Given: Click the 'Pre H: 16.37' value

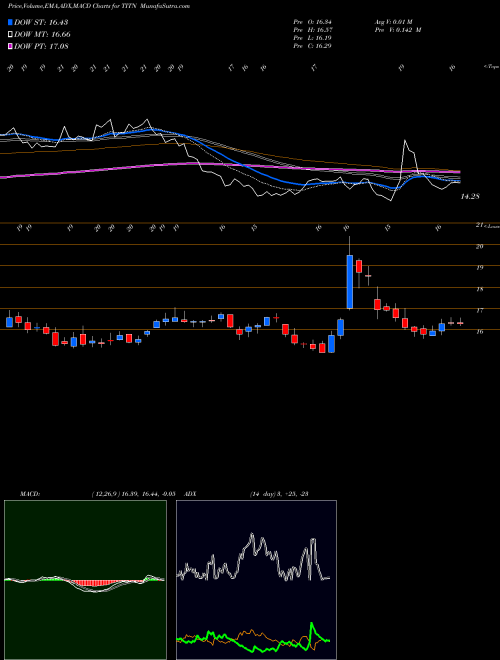Looking at the screenshot, I should tap(313, 30).
